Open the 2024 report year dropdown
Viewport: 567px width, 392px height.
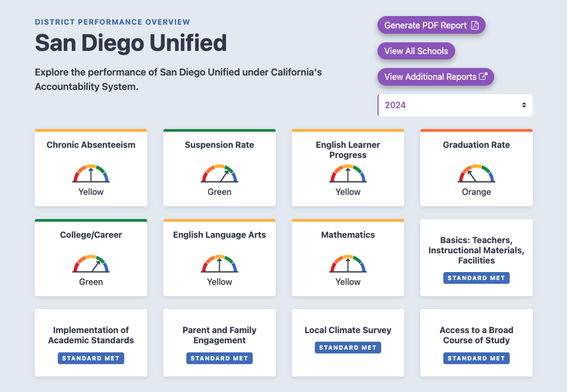(455, 105)
